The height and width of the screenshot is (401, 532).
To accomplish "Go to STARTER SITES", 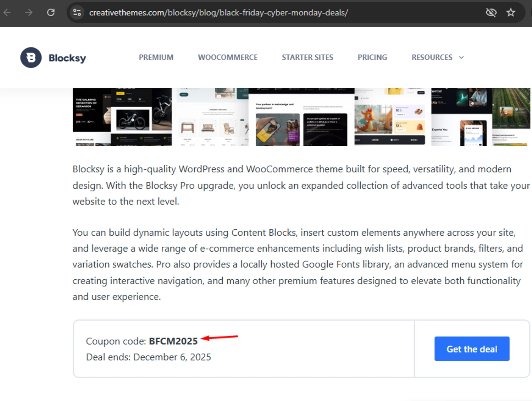I will tap(307, 57).
